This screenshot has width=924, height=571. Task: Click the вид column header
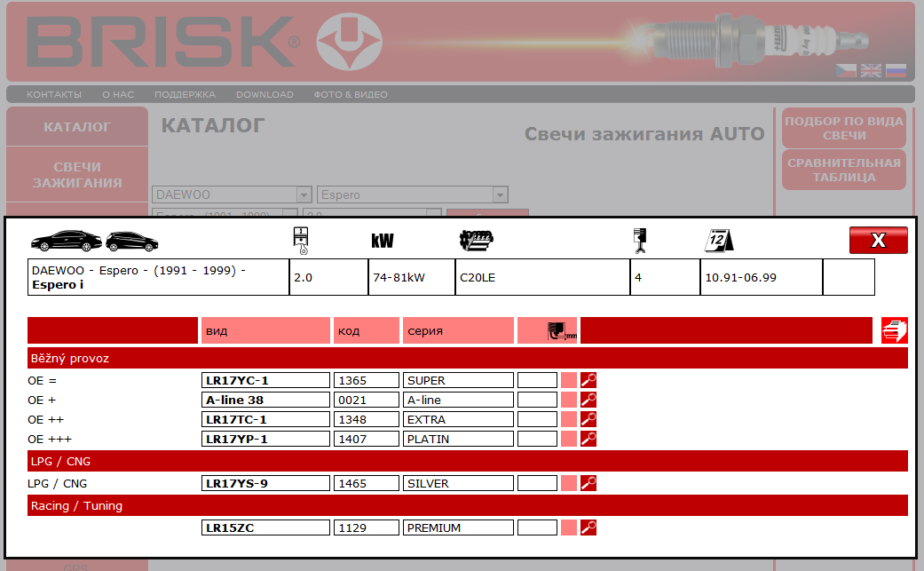(265, 330)
